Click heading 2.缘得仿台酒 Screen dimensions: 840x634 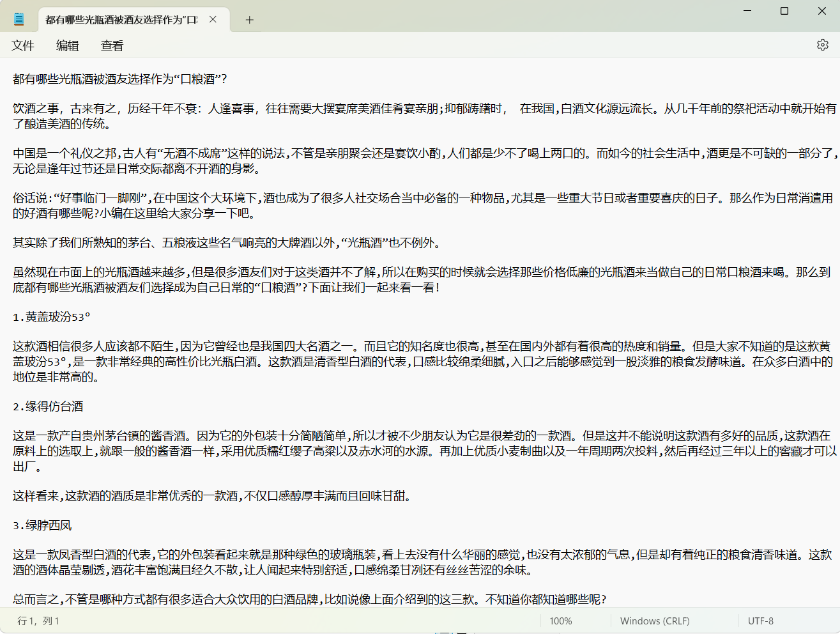coord(48,406)
